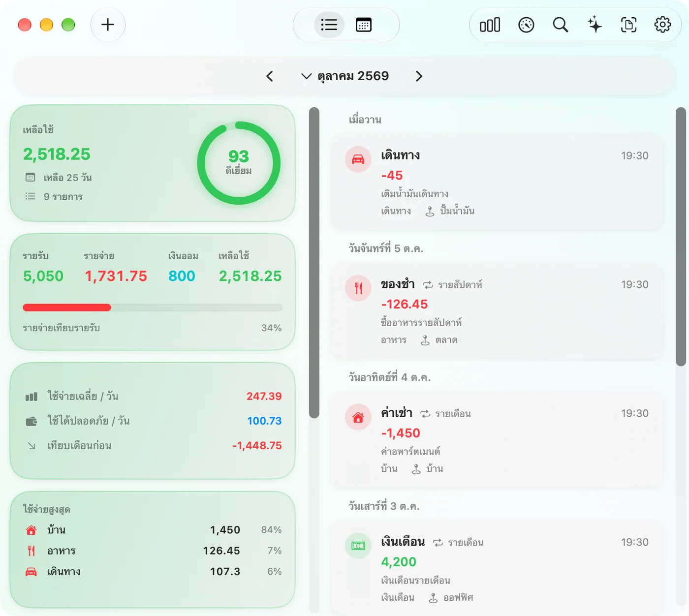This screenshot has height=616, width=689.
Task: Switch to calendar view
Action: (364, 25)
